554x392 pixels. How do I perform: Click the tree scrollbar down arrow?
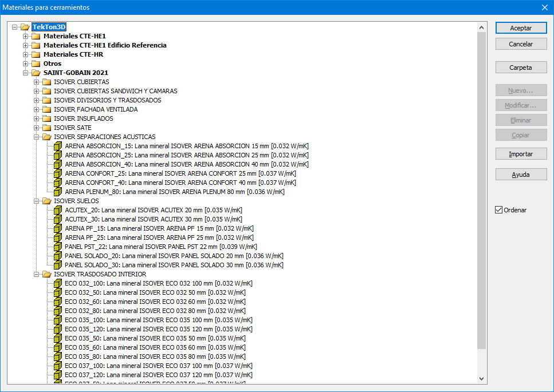click(482, 379)
